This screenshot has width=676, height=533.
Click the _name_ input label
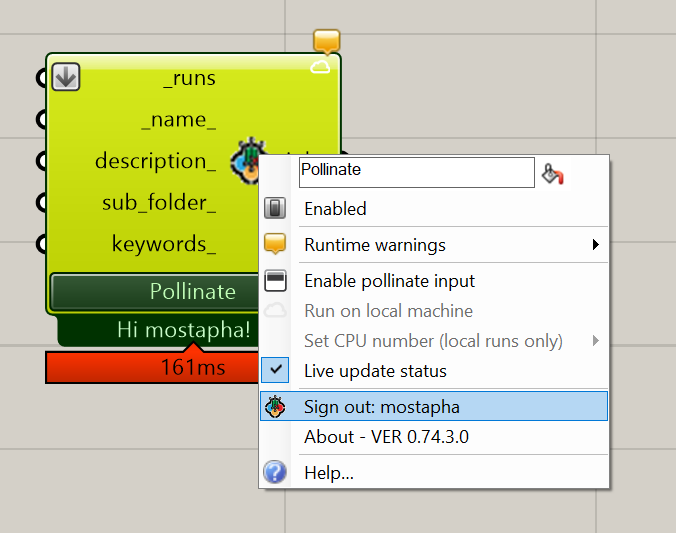[178, 119]
